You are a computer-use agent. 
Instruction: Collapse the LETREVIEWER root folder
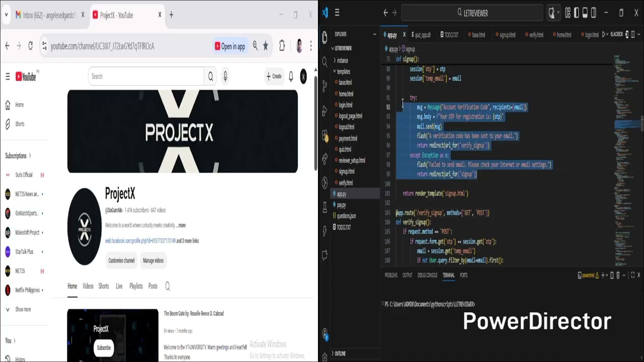coord(343,48)
